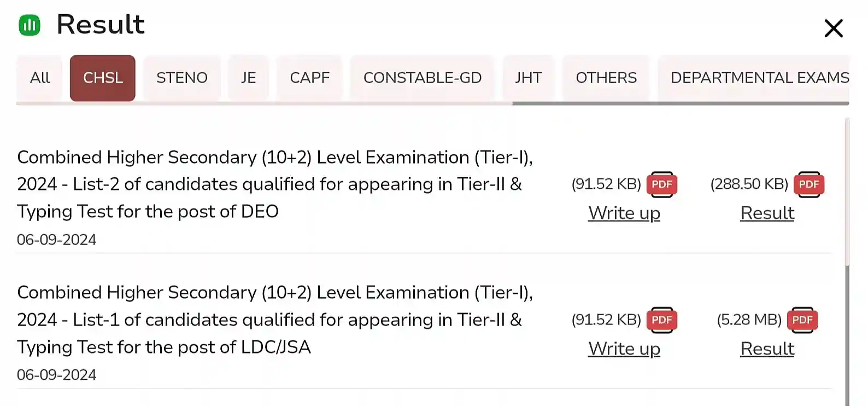The width and height of the screenshot is (868, 406).
Task: Open the PDF icon beside LDC/JSA Write up
Action: pyautogui.click(x=662, y=320)
